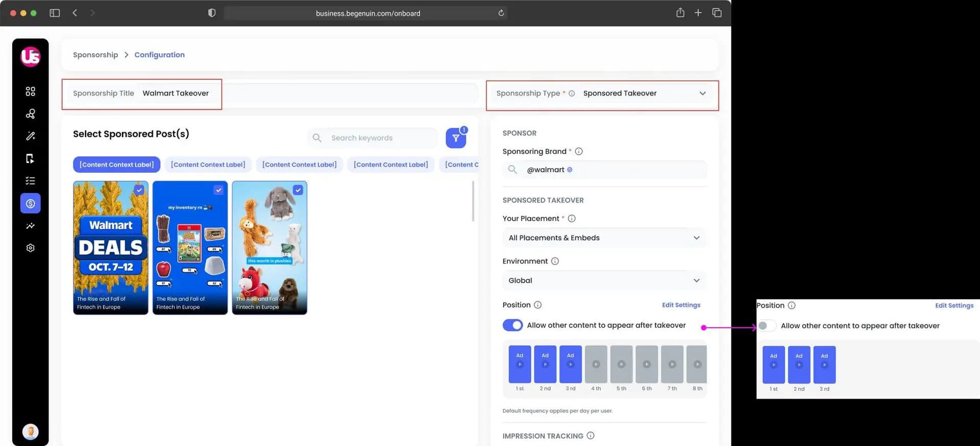Select the 5th position slot
The height and width of the screenshot is (446, 980).
tap(621, 364)
